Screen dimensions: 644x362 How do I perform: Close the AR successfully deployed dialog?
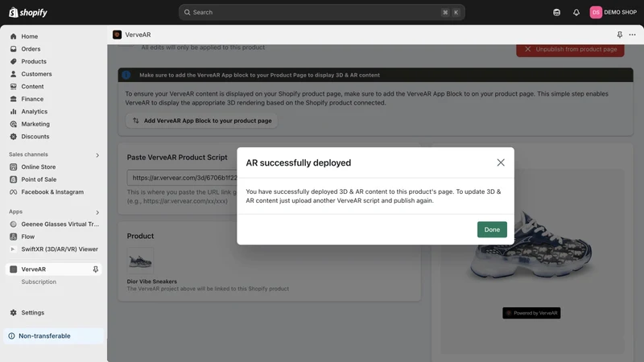(x=500, y=162)
